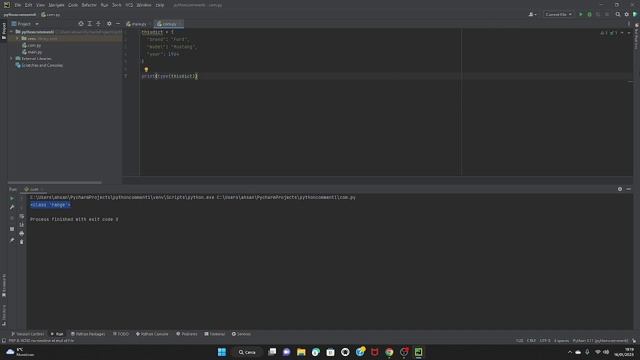Toggle Bookmarks vertical sidebar tab

(x=4, y=285)
